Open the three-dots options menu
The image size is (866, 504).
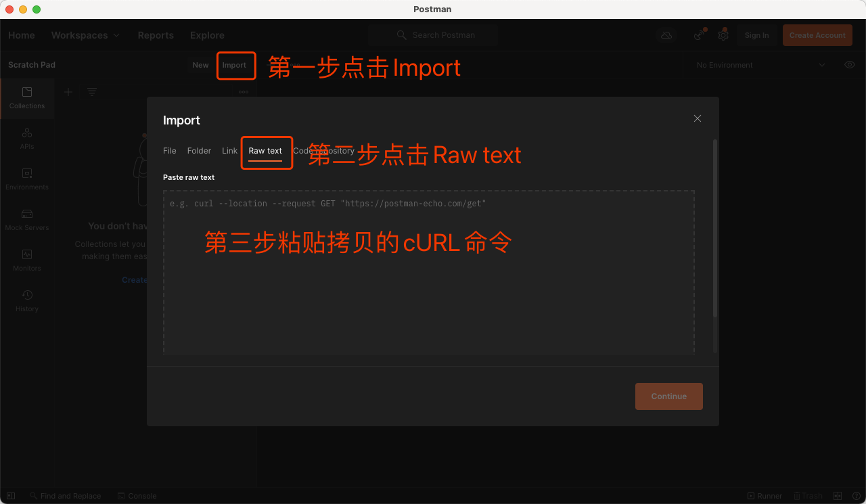(244, 92)
